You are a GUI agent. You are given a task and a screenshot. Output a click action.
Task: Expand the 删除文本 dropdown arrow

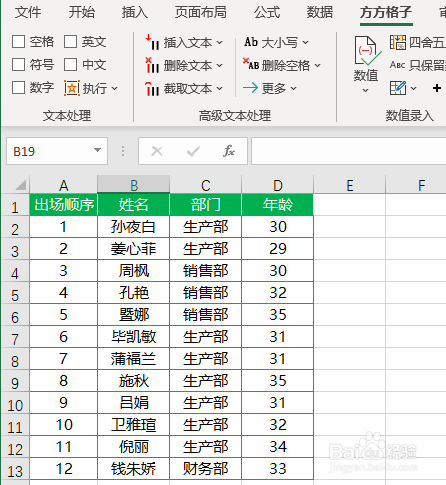click(x=219, y=66)
